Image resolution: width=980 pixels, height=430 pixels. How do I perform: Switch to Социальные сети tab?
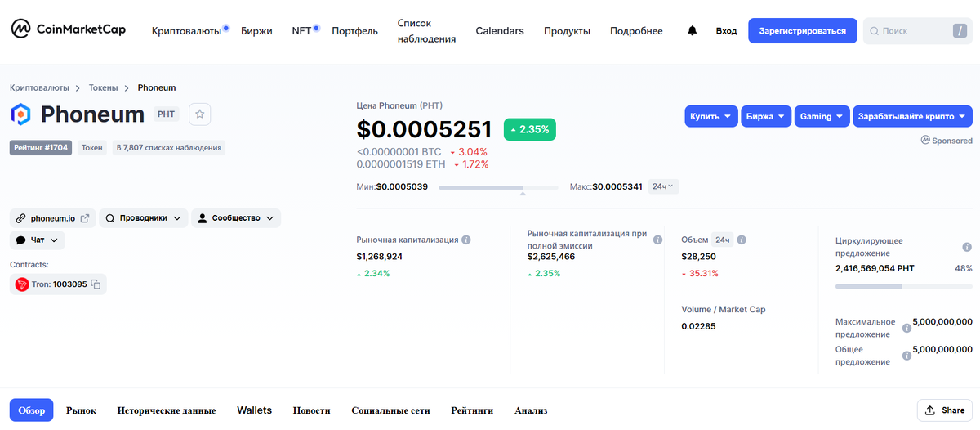click(x=390, y=410)
